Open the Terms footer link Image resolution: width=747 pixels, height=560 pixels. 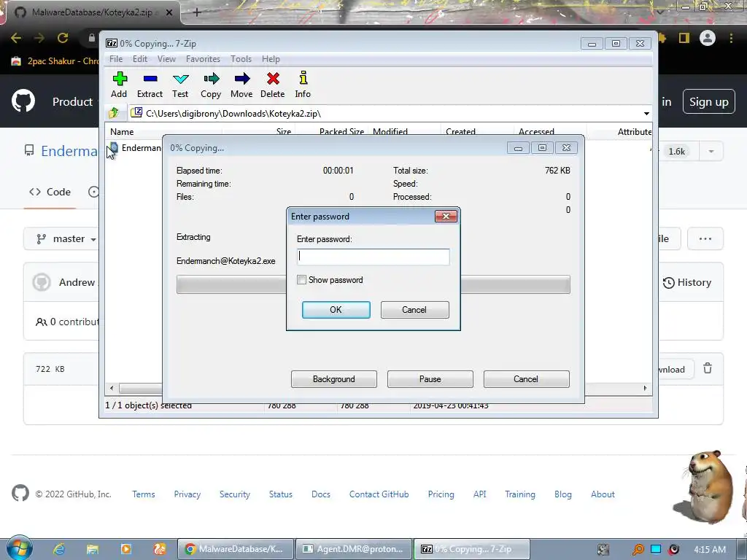[x=144, y=494]
